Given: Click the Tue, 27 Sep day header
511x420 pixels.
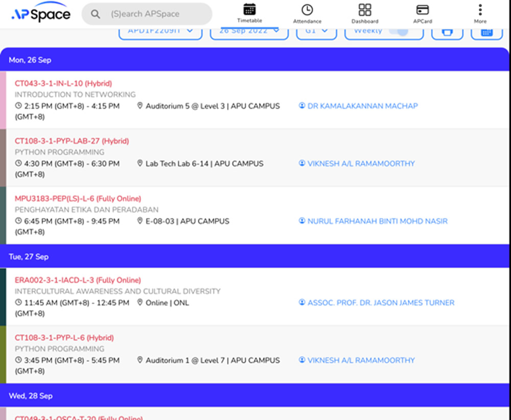Looking at the screenshot, I should point(29,256).
